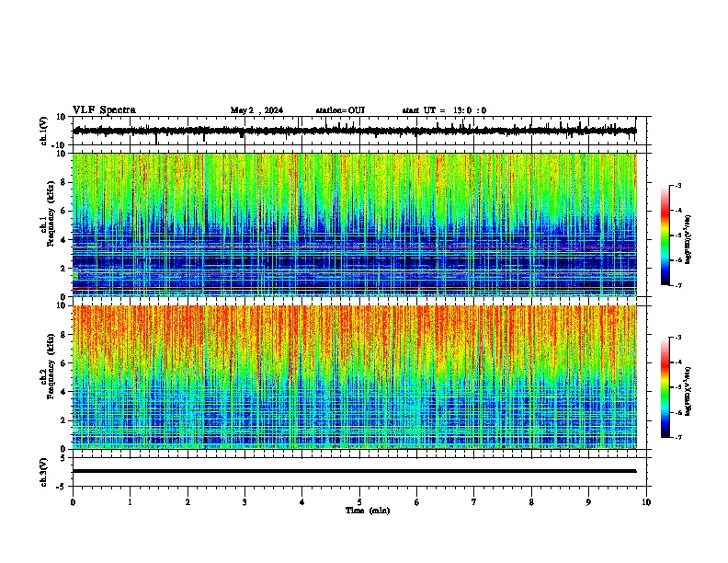Click the "8" tick on ch.1 frequency axis
This screenshot has width=728, height=563.
(63, 182)
